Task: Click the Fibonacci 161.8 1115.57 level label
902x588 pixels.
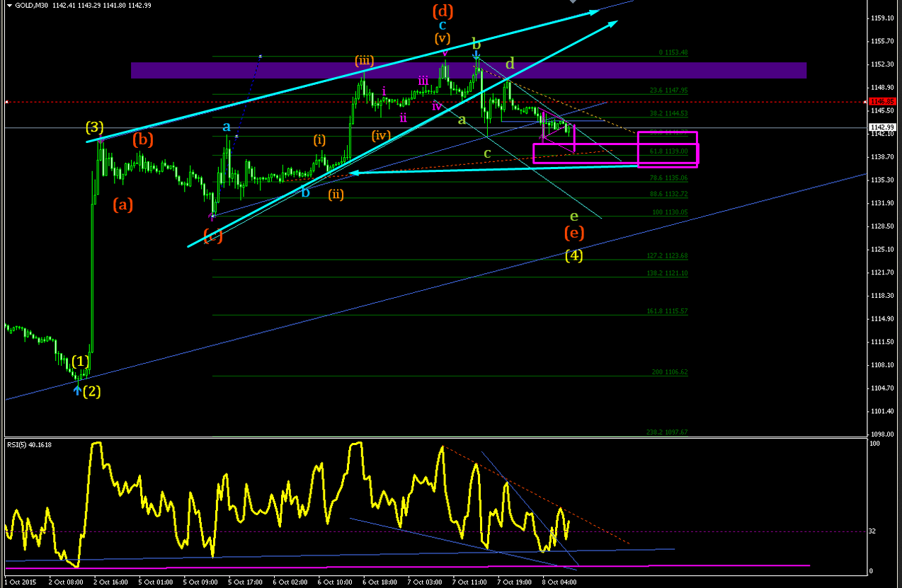Action: (x=668, y=311)
